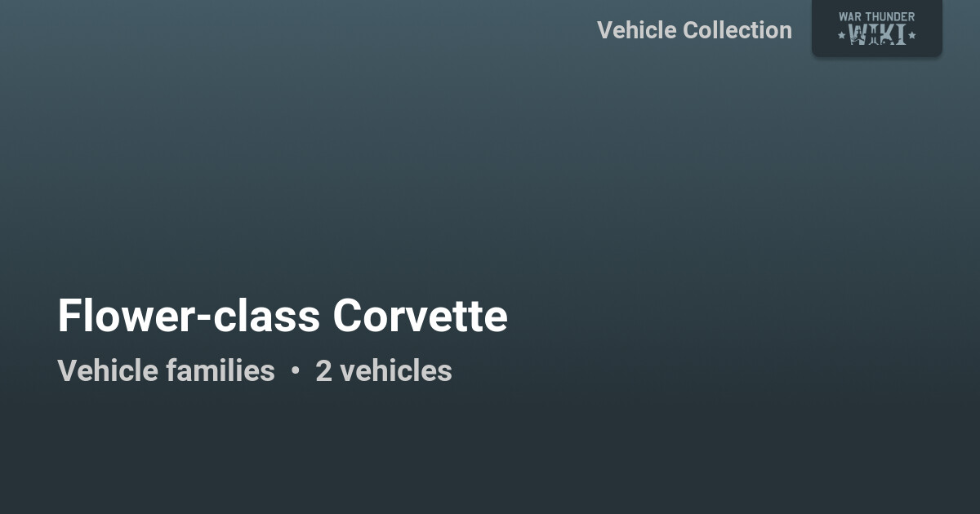The height and width of the screenshot is (514, 980).
Task: Click the word Vehicle in the subtitle
Action: (108, 370)
